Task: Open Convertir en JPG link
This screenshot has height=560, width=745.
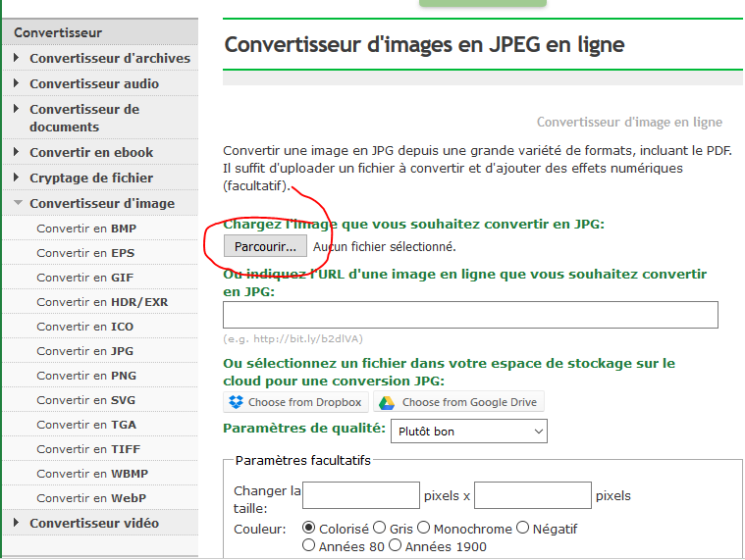Action: 85,351
